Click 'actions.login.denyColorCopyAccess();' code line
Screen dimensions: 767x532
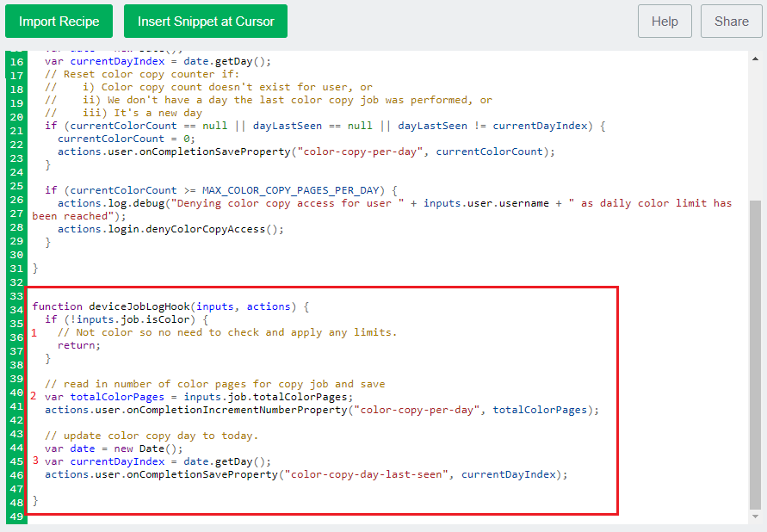(x=170, y=229)
